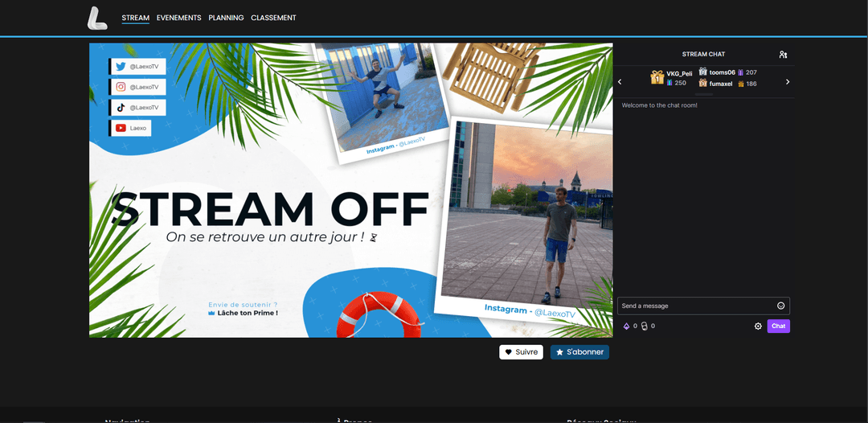Go to the STREAM tab
The width and height of the screenshot is (868, 423).
click(x=135, y=18)
